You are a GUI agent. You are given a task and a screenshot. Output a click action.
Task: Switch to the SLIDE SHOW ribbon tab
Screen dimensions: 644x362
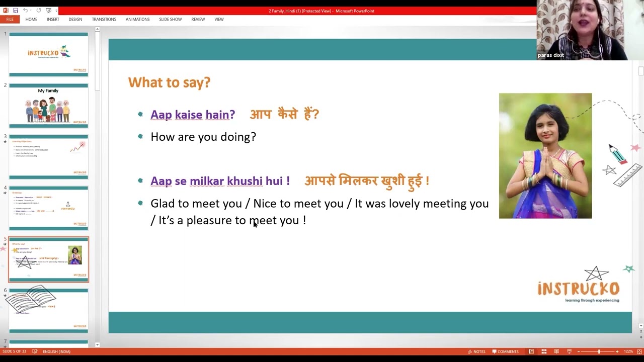tap(171, 19)
